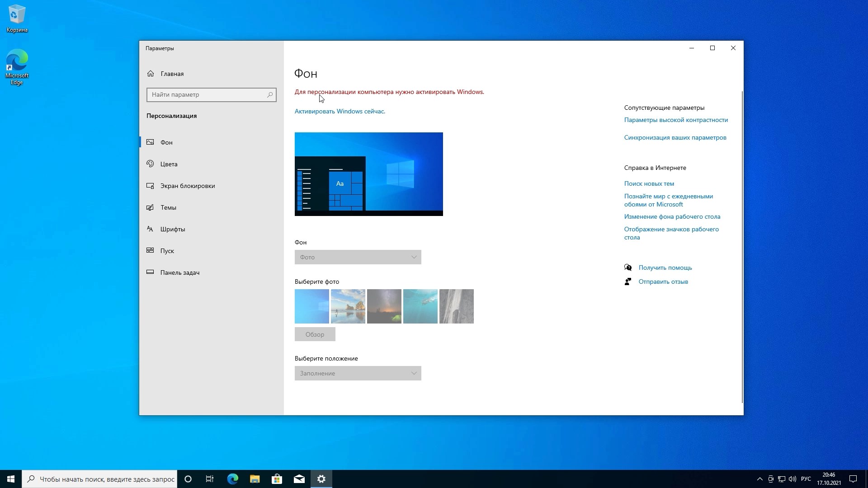This screenshot has width=868, height=488.
Task: Select the beach rocks photo thumbnail
Action: pyautogui.click(x=348, y=306)
